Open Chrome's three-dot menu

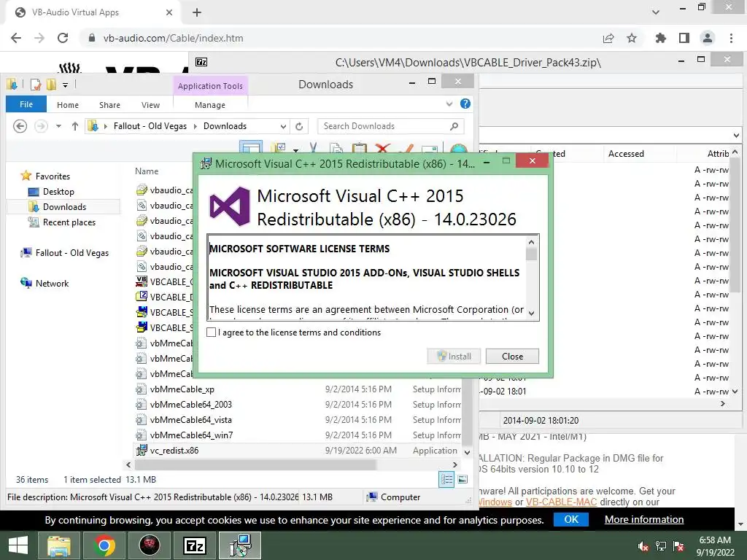[731, 38]
